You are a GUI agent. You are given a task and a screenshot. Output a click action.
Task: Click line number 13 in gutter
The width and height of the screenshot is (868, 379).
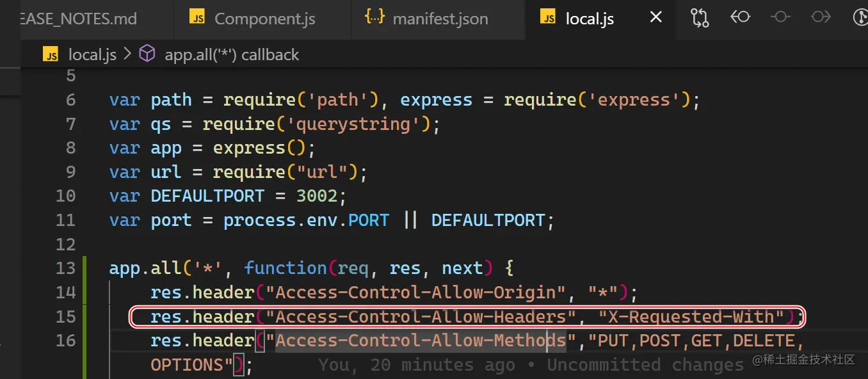coord(65,268)
